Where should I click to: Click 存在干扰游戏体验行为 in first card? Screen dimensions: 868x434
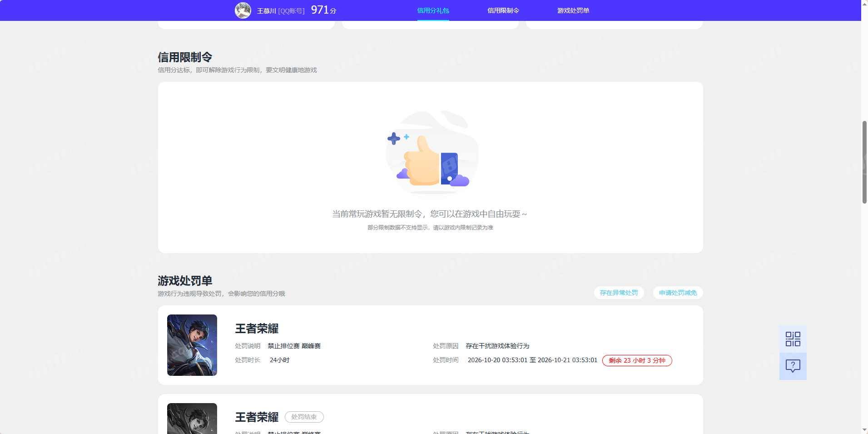497,346
